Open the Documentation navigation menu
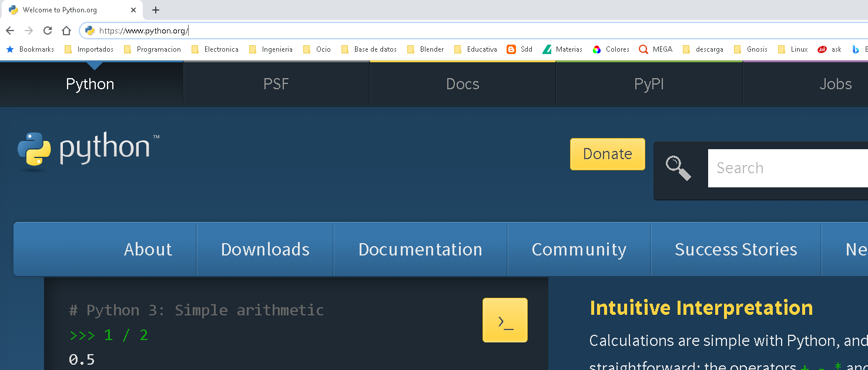 click(420, 249)
